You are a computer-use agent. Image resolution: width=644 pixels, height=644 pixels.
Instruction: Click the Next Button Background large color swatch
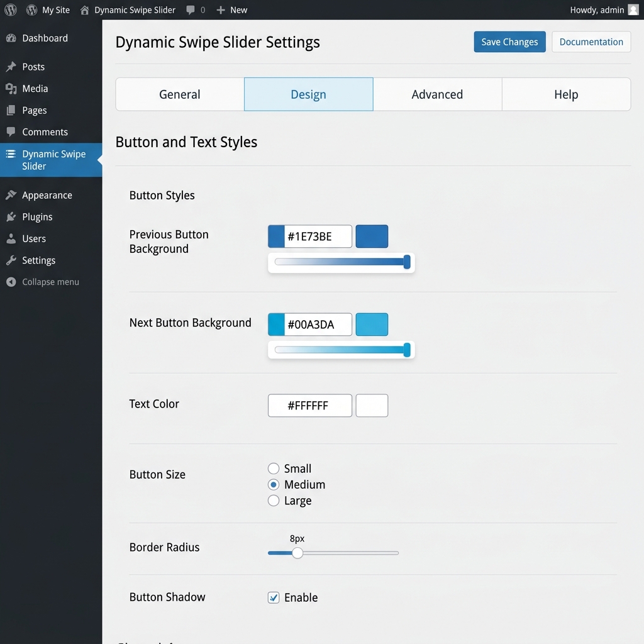pyautogui.click(x=372, y=325)
